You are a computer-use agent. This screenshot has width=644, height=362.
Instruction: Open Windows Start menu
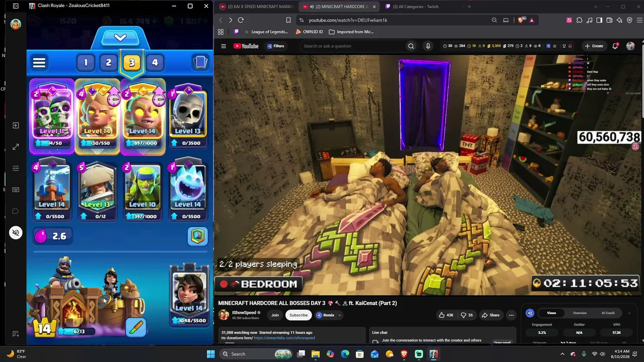coord(211,354)
